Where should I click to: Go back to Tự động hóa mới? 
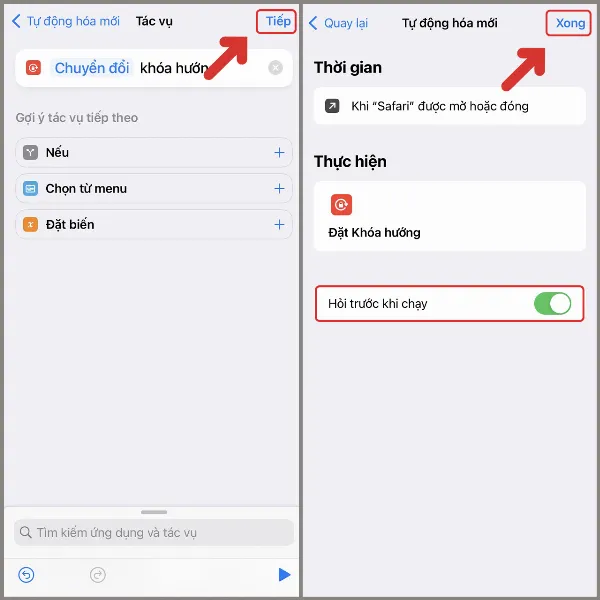tap(66, 21)
